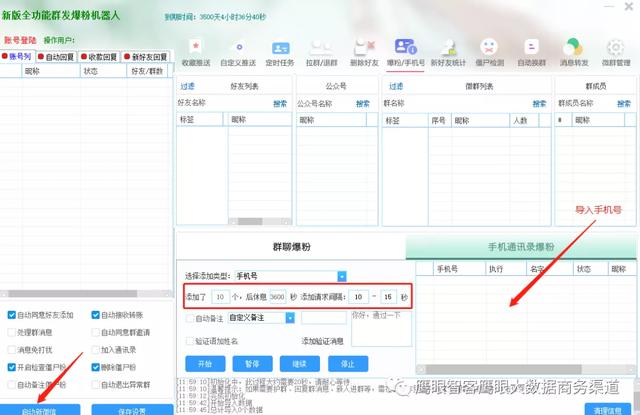Screen dimensions: 640x415
Task: Switch to 手机通讯录爆粉 tab
Action: click(x=521, y=247)
